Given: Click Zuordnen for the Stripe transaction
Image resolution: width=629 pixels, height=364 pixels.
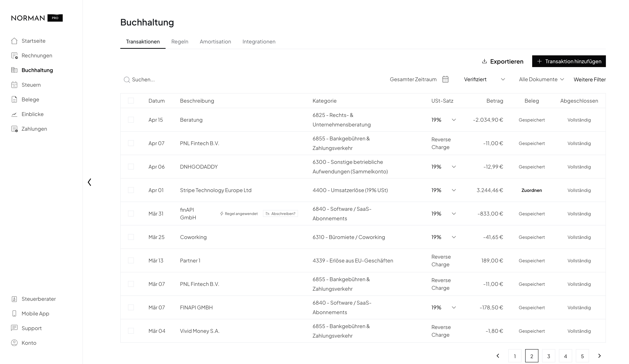Looking at the screenshot, I should (x=531, y=190).
